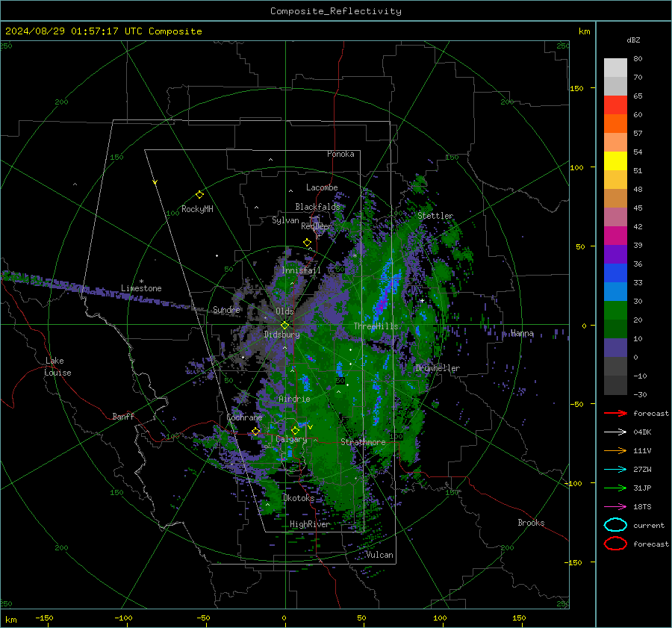This screenshot has height=628, width=672.
Task: Select the bright yellow 54 dBZ swatch
Action: coord(615,161)
